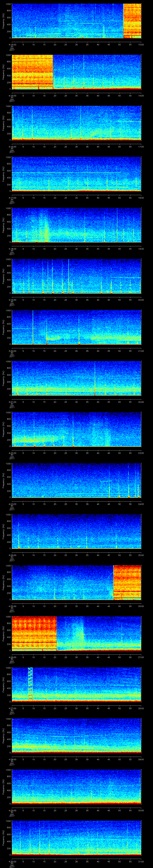The image size is (153, 868).
Task: Click the orange noise block in the 4:26 spectrogram
Action: (x=34, y=633)
